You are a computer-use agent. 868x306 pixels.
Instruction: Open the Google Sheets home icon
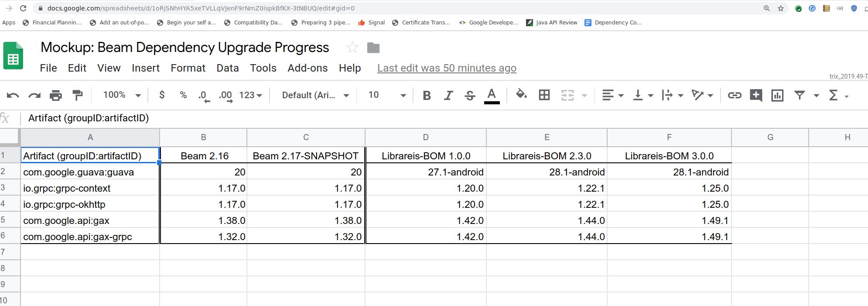click(13, 55)
